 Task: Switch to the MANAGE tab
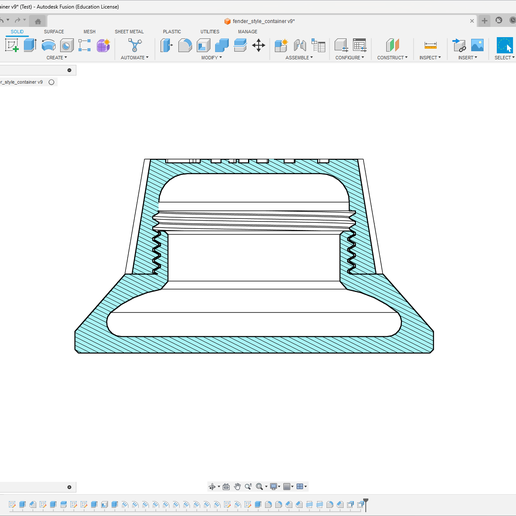point(247,32)
